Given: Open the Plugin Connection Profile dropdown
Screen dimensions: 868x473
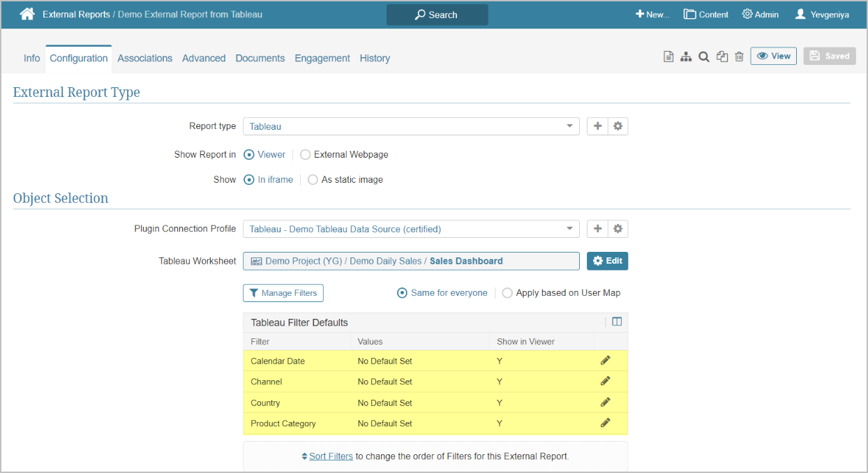Looking at the screenshot, I should [x=569, y=229].
